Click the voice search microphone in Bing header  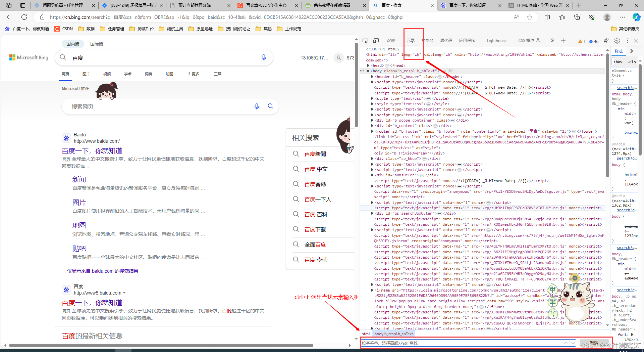(x=264, y=57)
